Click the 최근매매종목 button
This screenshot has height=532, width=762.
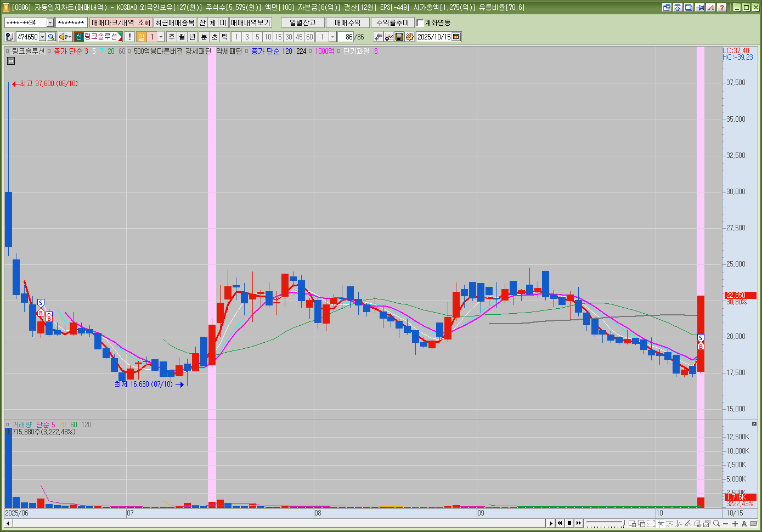click(174, 22)
